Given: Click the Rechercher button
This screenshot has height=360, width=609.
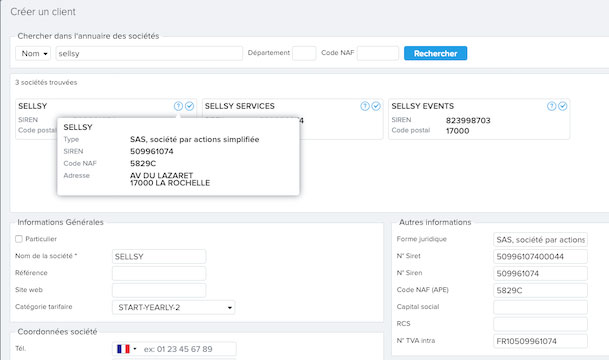Looking at the screenshot, I should (x=435, y=53).
